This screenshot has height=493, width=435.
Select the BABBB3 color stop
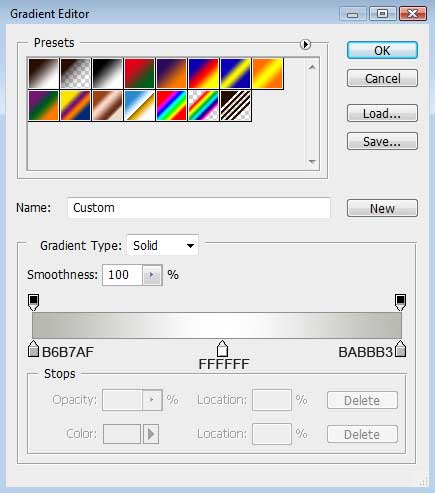400,349
